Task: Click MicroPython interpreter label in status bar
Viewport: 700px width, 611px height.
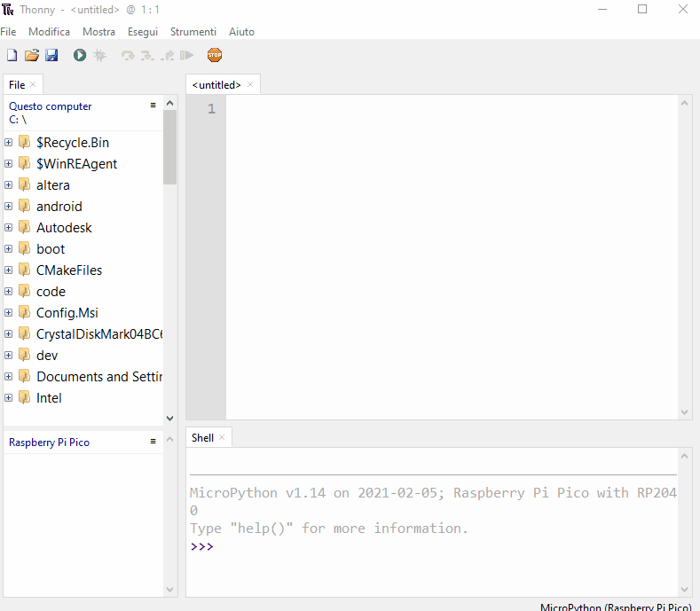Action: coord(616,607)
